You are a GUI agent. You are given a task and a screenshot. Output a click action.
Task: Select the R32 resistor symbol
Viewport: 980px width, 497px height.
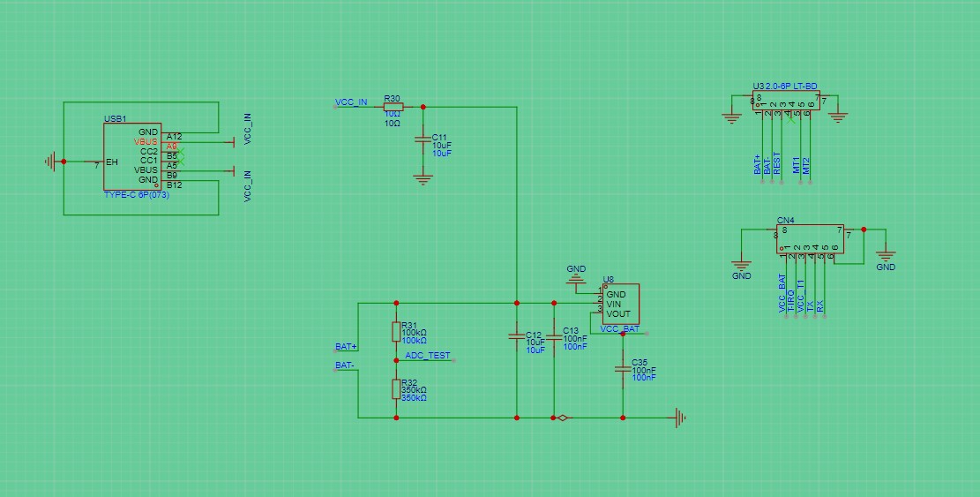(x=396, y=388)
